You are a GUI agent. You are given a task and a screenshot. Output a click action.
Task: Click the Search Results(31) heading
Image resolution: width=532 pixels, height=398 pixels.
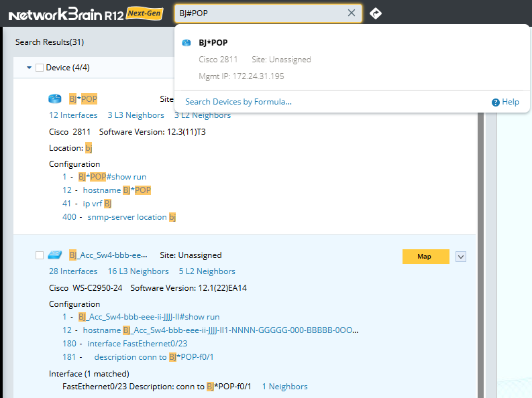pyautogui.click(x=50, y=42)
